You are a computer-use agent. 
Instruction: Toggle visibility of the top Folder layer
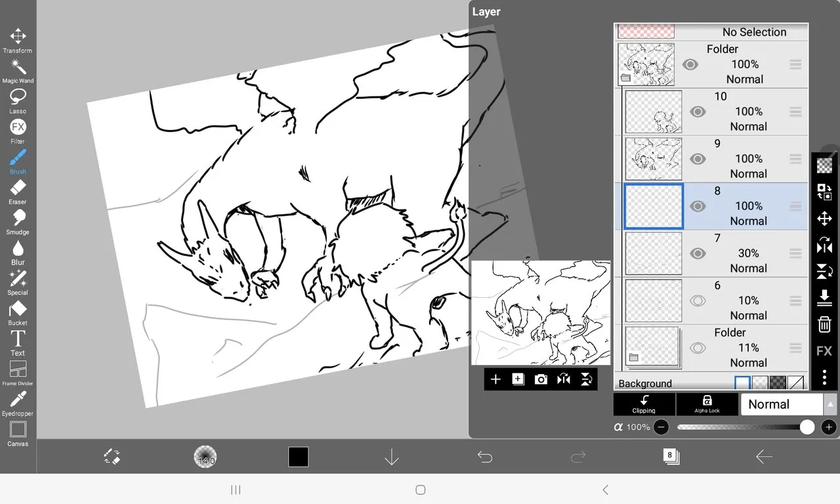click(x=690, y=64)
